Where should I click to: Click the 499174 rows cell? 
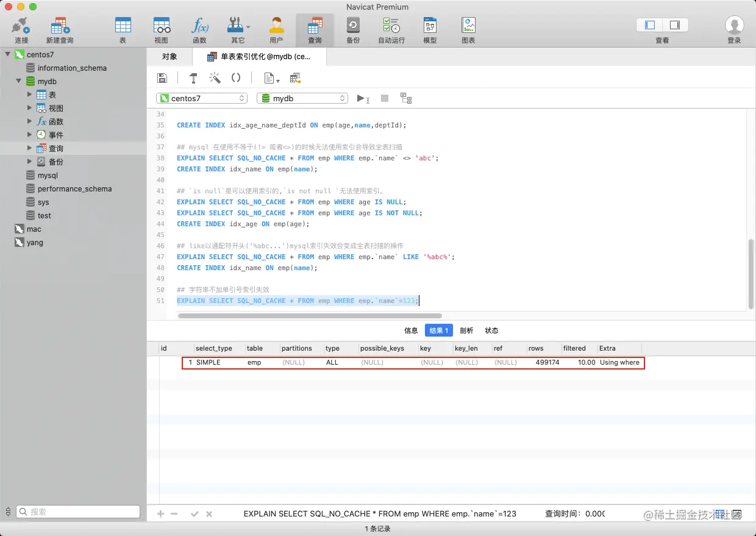(544, 362)
